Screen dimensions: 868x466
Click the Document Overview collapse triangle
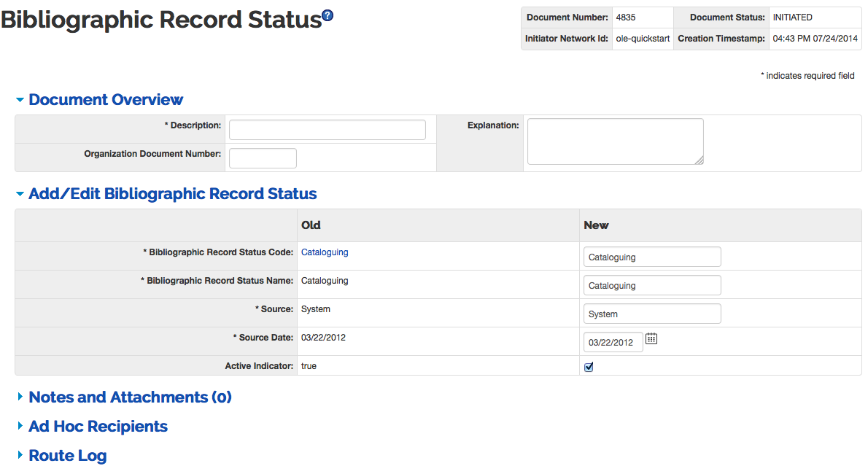[x=20, y=100]
